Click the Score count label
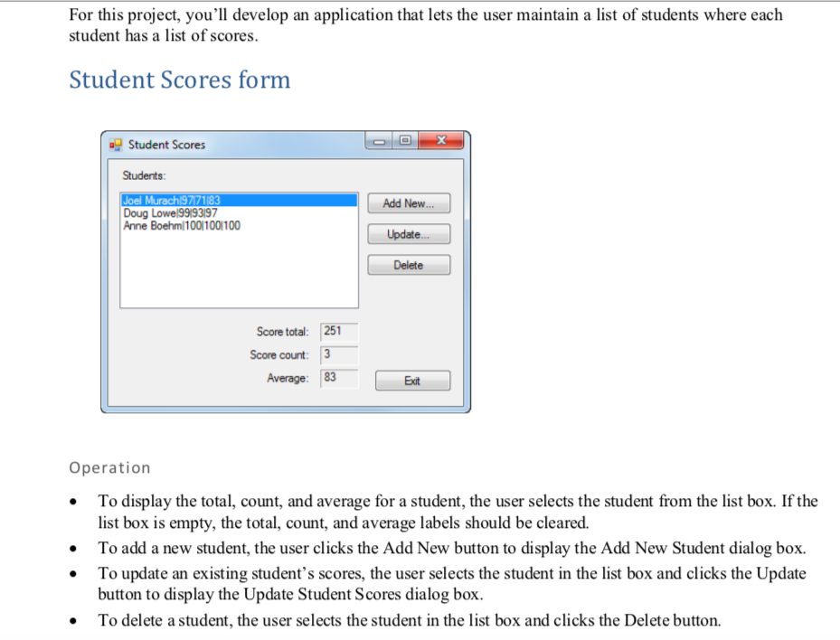This screenshot has height=640, width=840. pos(280,354)
